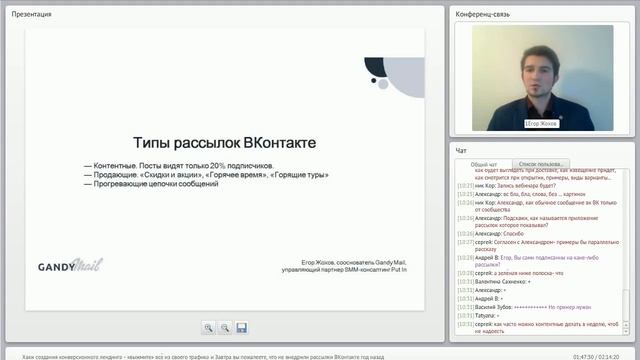Click Василий Зубов's message in chat

click(524, 307)
